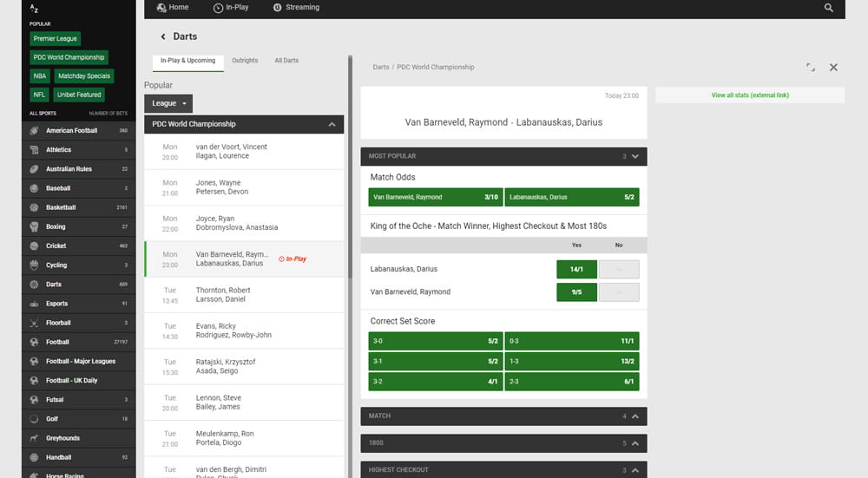The height and width of the screenshot is (478, 868).
Task: Click the Floorball sport icon
Action: tap(35, 323)
